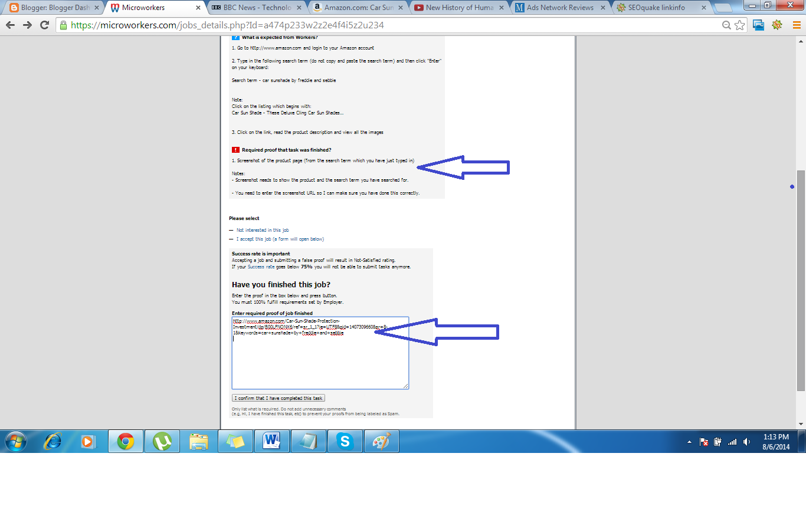Click the scrollbar down arrow
This screenshot has width=806, height=532.
point(801,424)
